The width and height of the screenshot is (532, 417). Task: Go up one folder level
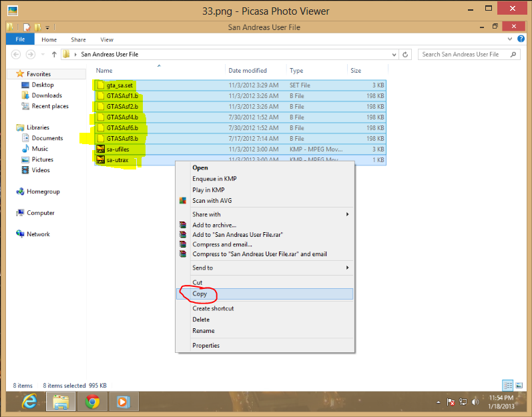[x=54, y=54]
